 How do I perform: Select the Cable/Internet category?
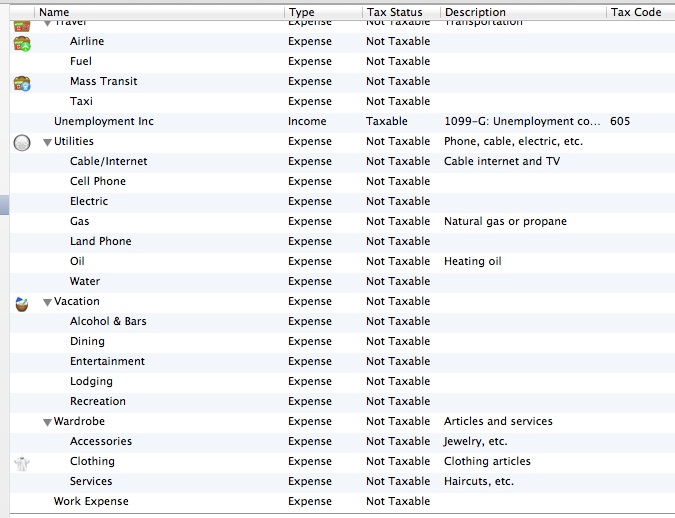pos(108,161)
